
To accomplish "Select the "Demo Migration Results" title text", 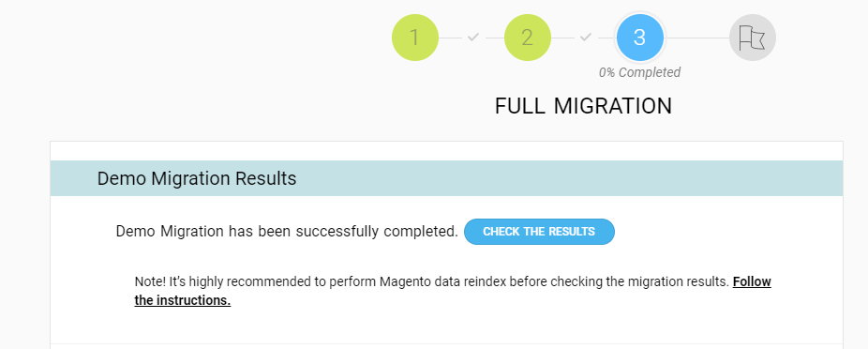I will (197, 178).
